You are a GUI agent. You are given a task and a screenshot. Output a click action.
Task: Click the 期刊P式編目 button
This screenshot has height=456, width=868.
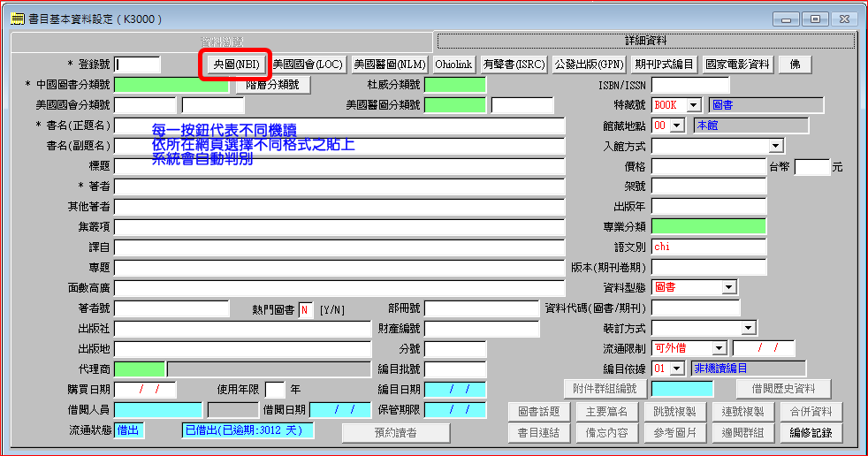tap(665, 65)
